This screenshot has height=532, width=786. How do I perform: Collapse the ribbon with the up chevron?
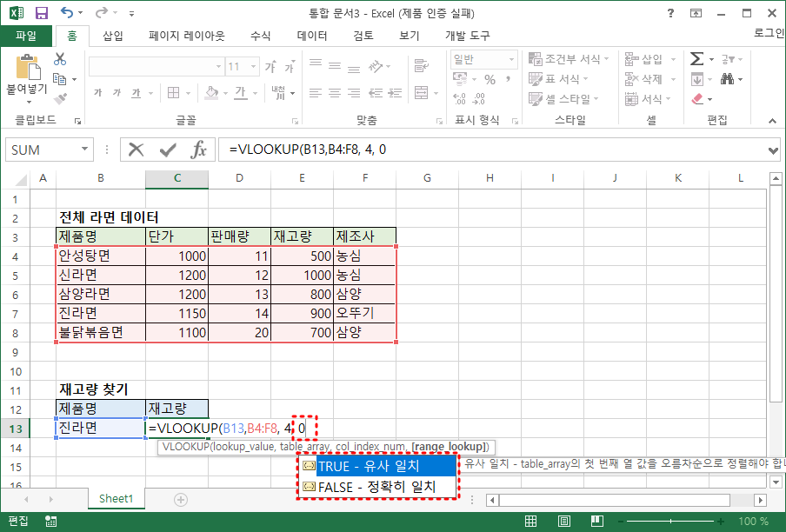click(x=772, y=121)
